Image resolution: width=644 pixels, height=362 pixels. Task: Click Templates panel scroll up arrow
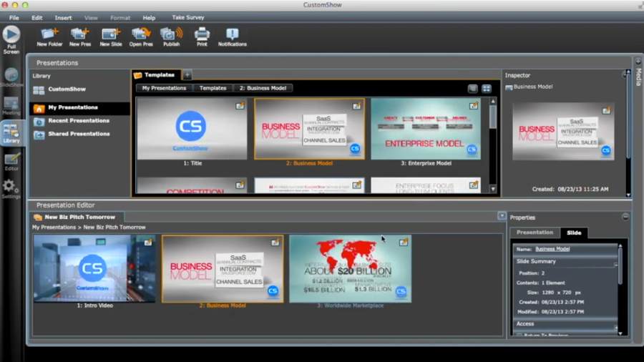493,101
